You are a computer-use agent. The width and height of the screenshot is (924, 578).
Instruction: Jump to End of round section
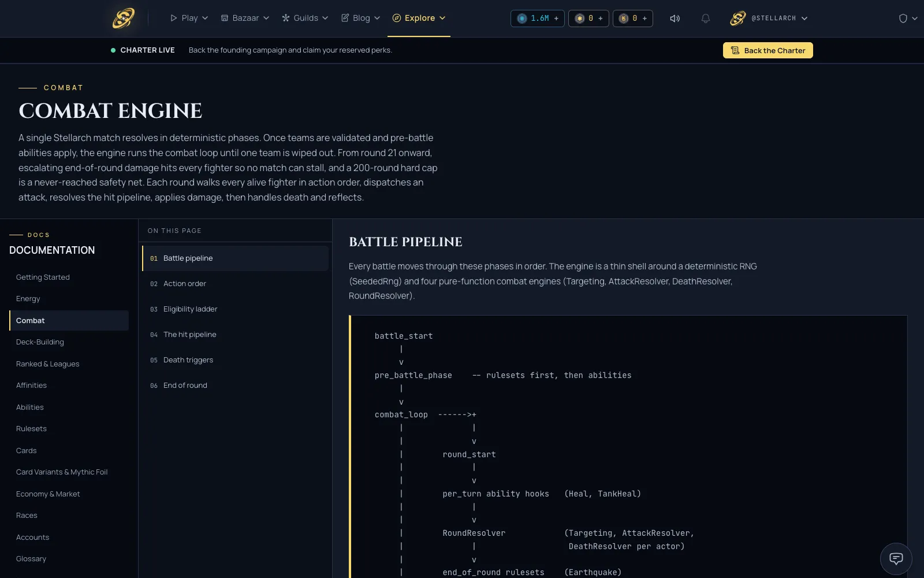pyautogui.click(x=235, y=386)
